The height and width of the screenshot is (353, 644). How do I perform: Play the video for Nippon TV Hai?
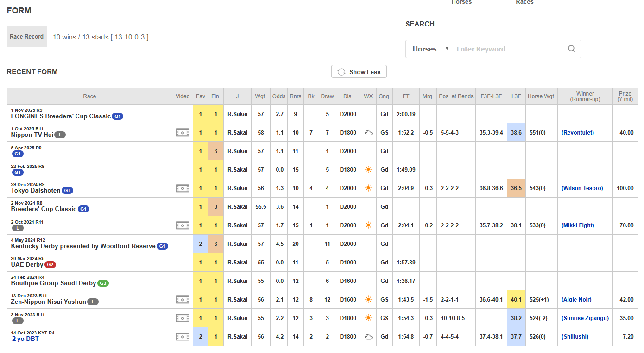183,133
